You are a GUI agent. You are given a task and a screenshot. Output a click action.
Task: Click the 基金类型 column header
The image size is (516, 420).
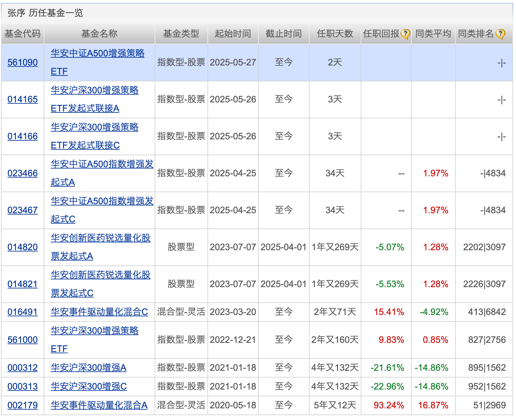tap(181, 34)
